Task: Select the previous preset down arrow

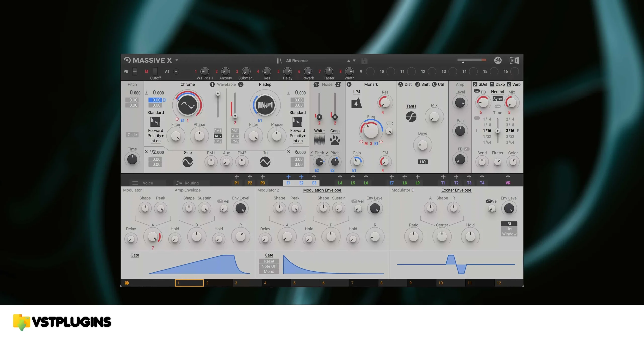Action: 354,61
